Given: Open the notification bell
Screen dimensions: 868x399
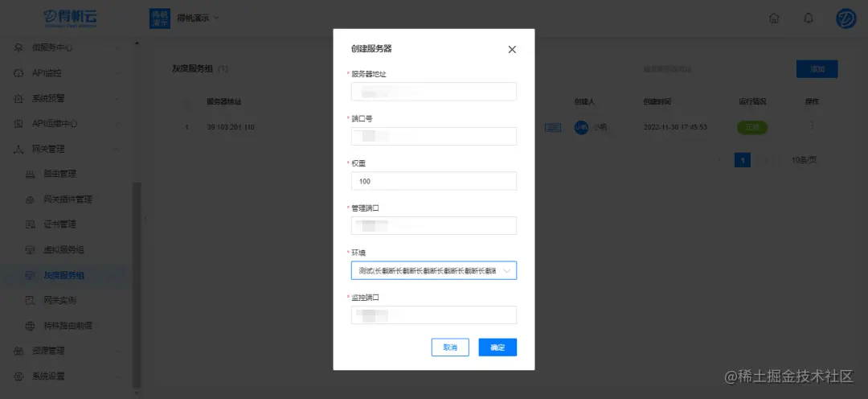Looking at the screenshot, I should [x=809, y=19].
